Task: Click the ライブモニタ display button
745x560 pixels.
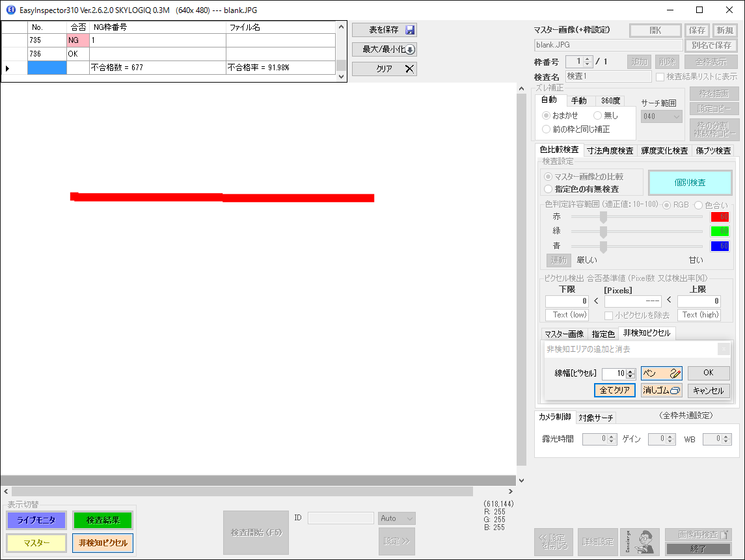Action: tap(36, 520)
